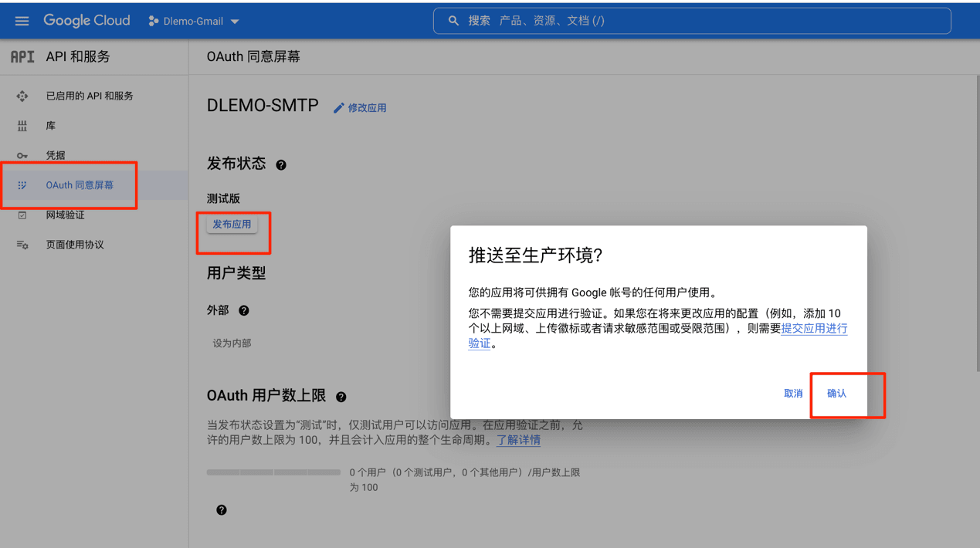Click the enabled APIs and services icon

click(22, 96)
